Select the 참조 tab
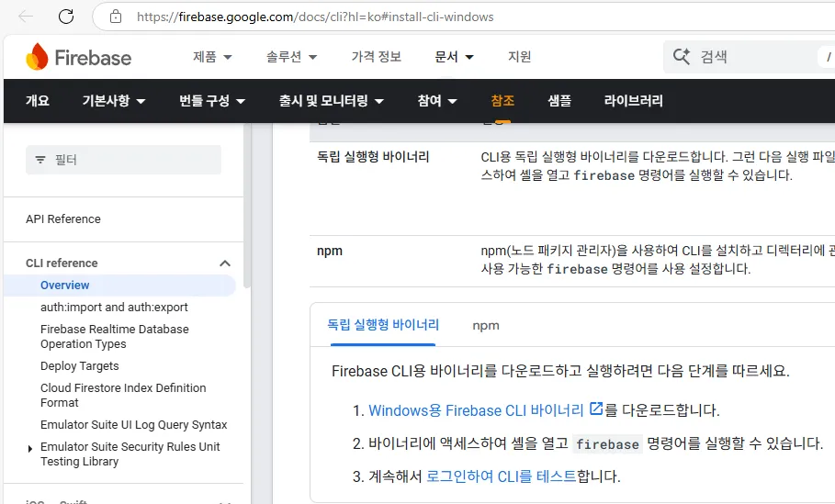 502,101
